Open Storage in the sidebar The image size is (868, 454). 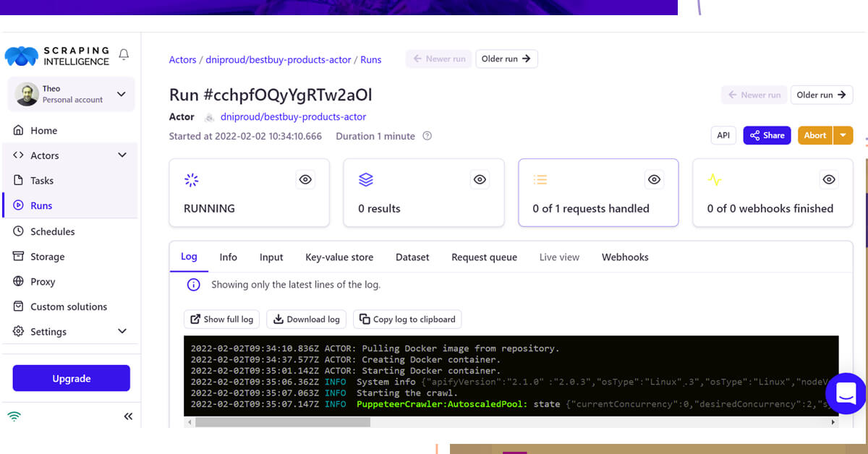pyautogui.click(x=47, y=257)
